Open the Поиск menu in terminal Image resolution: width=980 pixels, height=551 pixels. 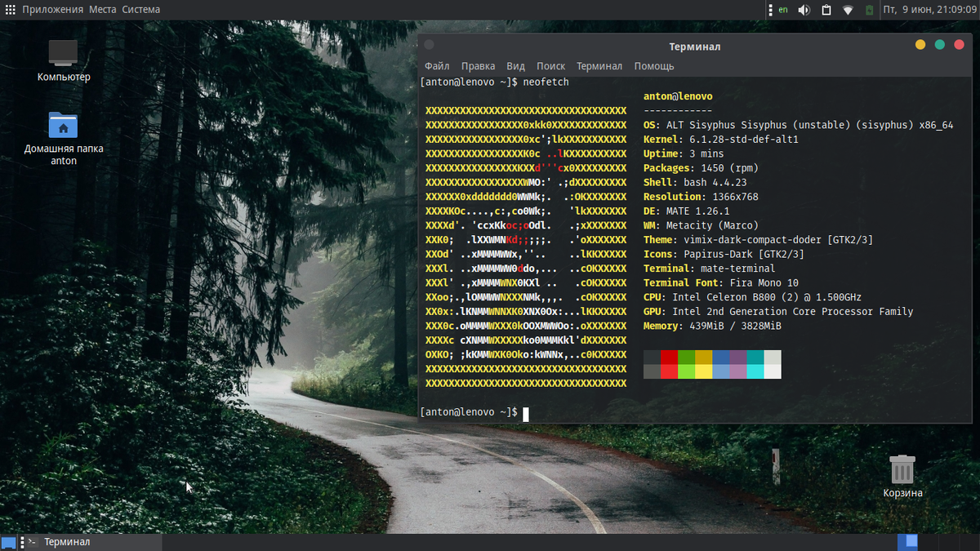(x=551, y=66)
